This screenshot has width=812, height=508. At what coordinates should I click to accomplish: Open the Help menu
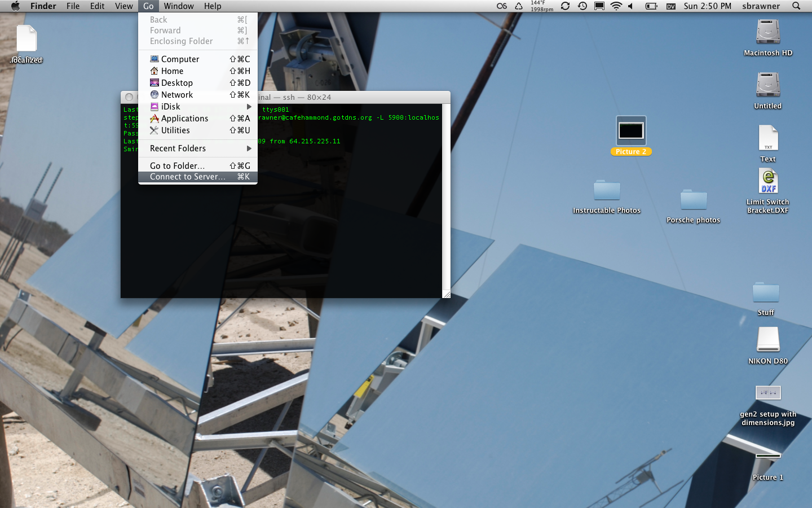(x=213, y=6)
